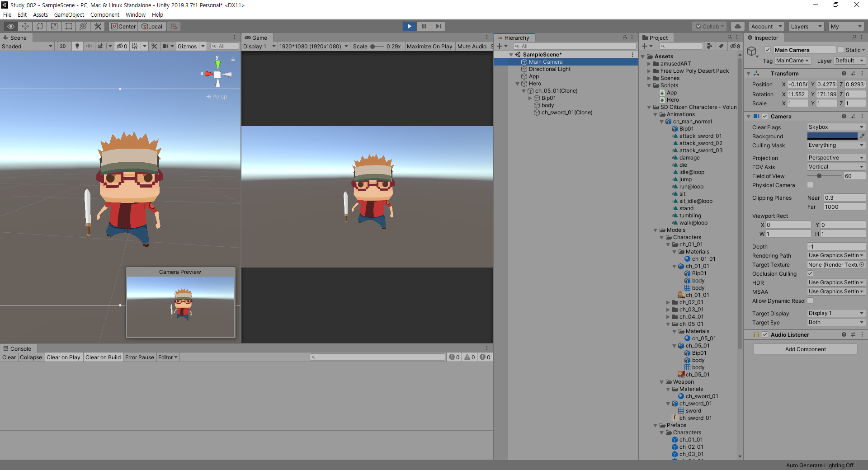Toggle scene lighting bulb icon
This screenshot has width=868, height=470.
tap(77, 46)
